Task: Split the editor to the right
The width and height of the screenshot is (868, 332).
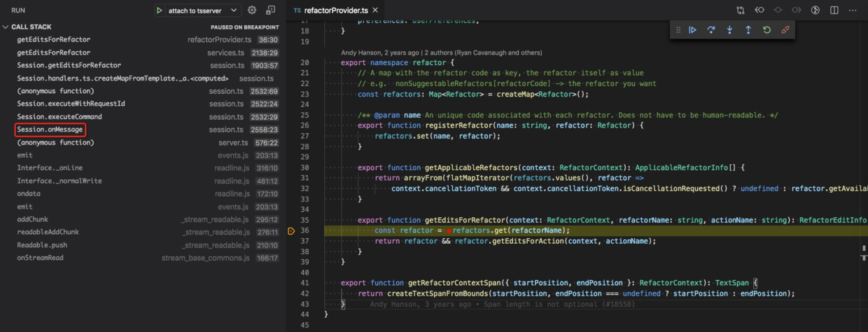Action: (x=834, y=11)
